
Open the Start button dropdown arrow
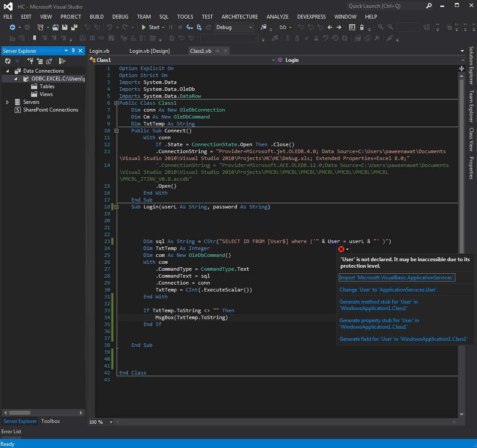[x=163, y=27]
